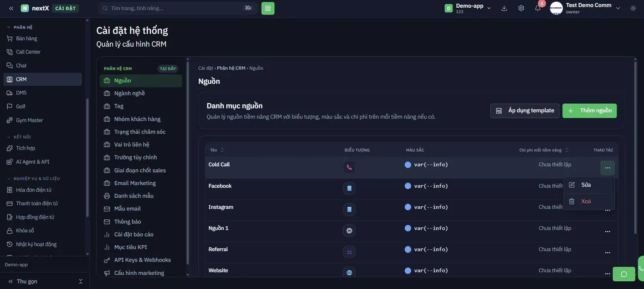The height and width of the screenshot is (289, 644).
Task: Open the floating green chat bubble button
Action: 624,274
